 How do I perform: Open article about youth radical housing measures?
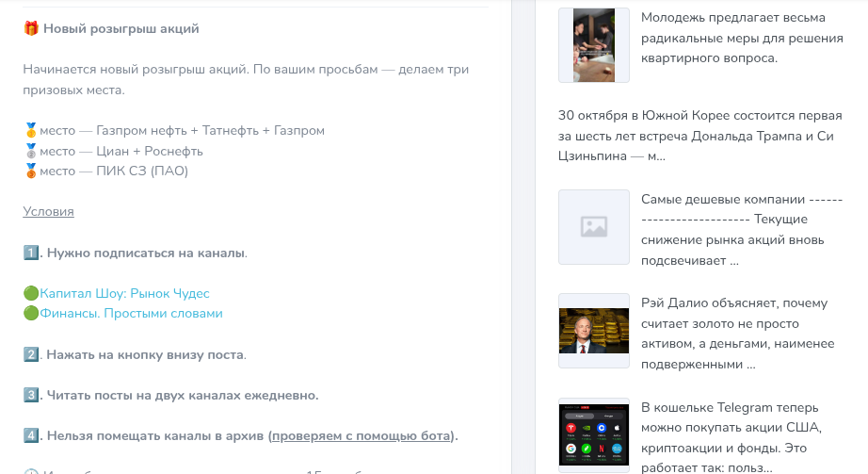742,38
